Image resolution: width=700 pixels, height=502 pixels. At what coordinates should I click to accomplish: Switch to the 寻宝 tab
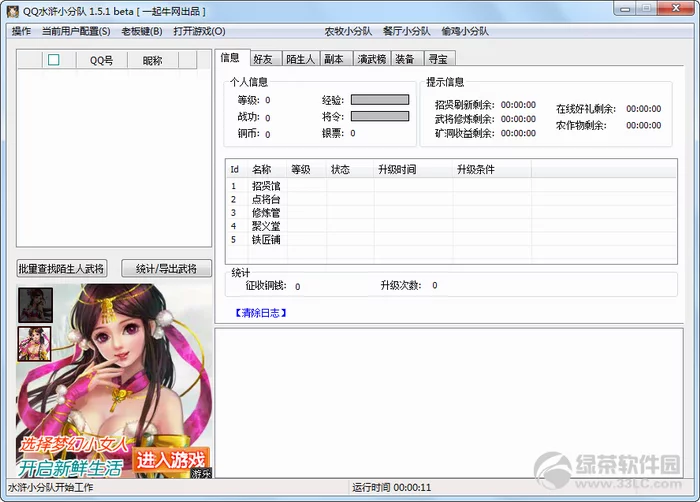[438, 59]
